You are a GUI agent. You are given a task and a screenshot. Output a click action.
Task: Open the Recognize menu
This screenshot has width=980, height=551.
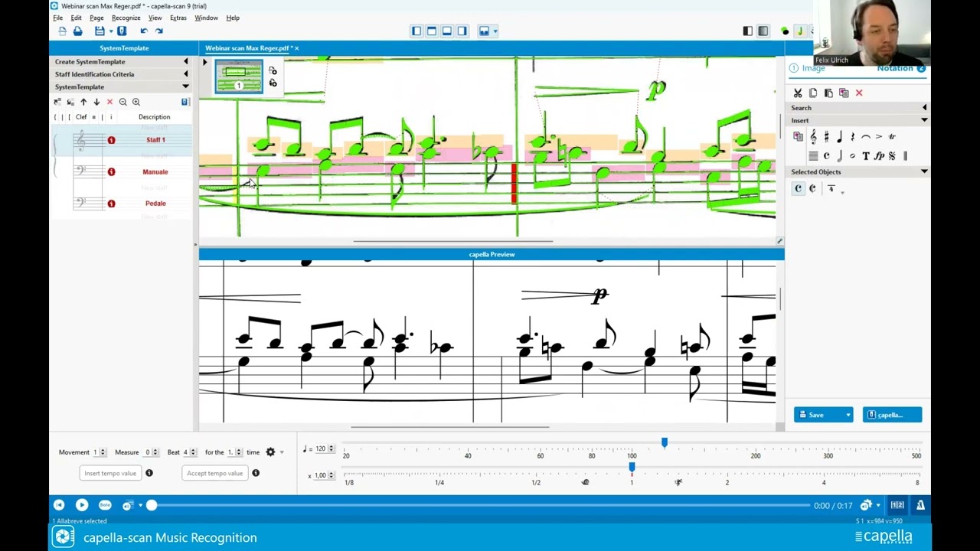pyautogui.click(x=126, y=18)
